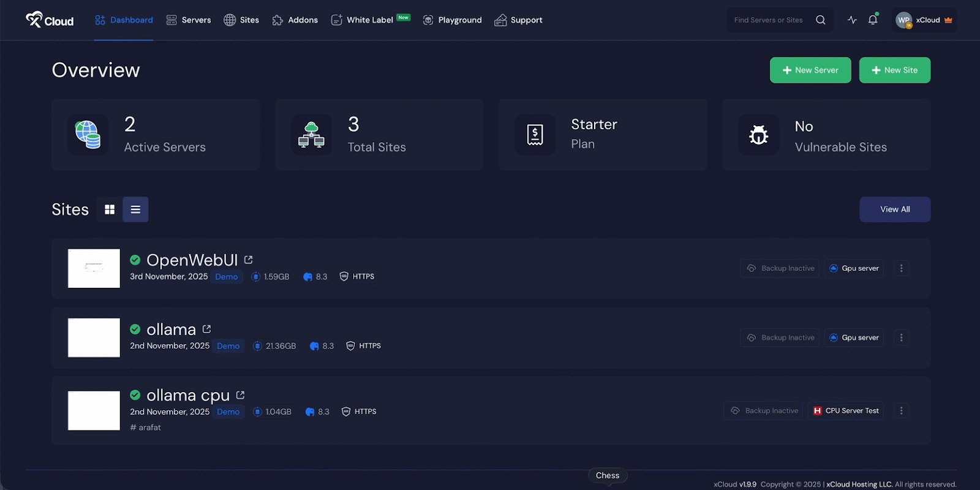Open the OpenWebUI site thumbnail
Image resolution: width=980 pixels, height=490 pixels.
coord(94,268)
